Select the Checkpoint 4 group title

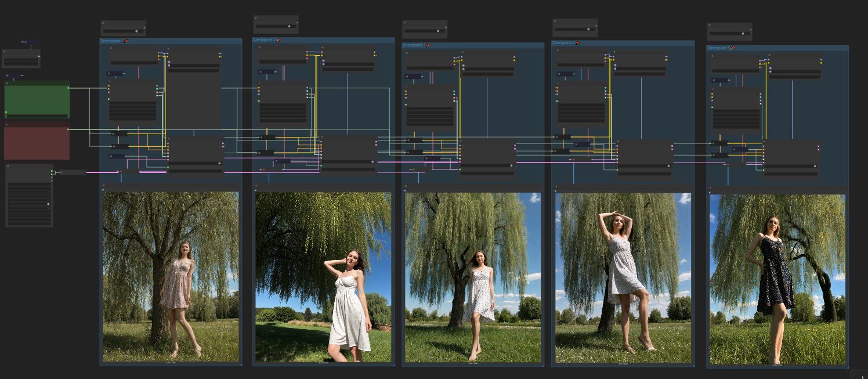563,43
